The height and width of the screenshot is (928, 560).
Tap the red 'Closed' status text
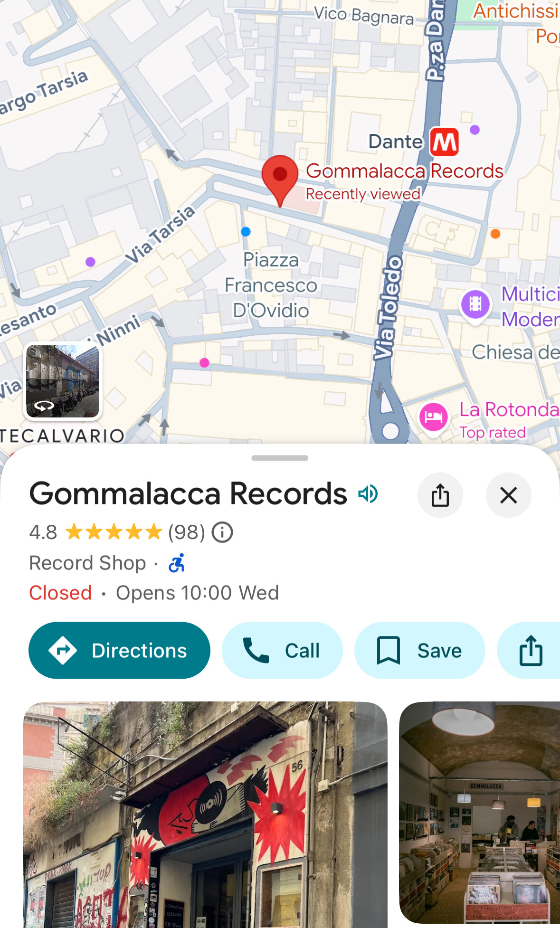60,593
